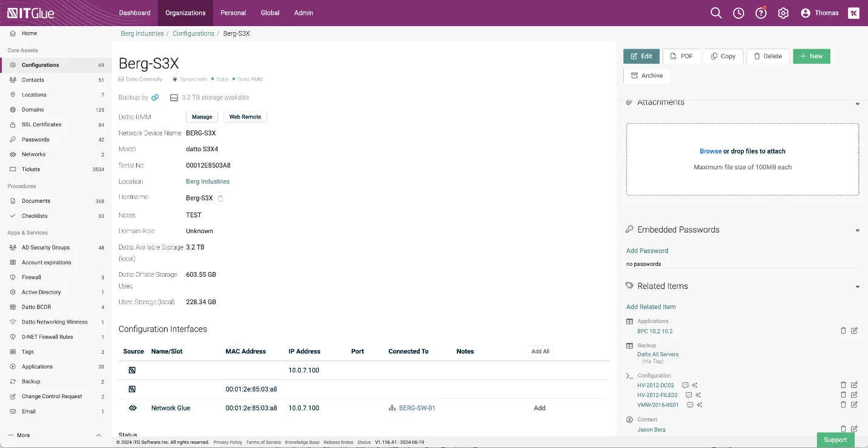
Task: Click the recent history clock icon
Action: 739,13
